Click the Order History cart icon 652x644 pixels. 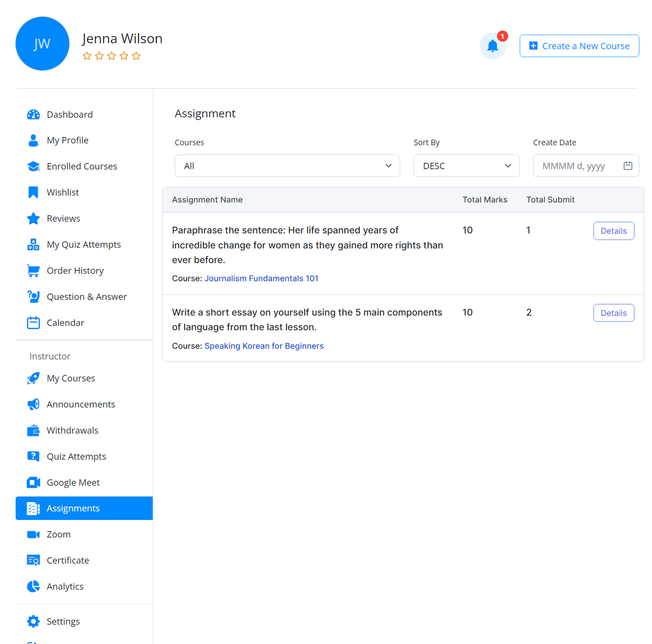coord(33,271)
